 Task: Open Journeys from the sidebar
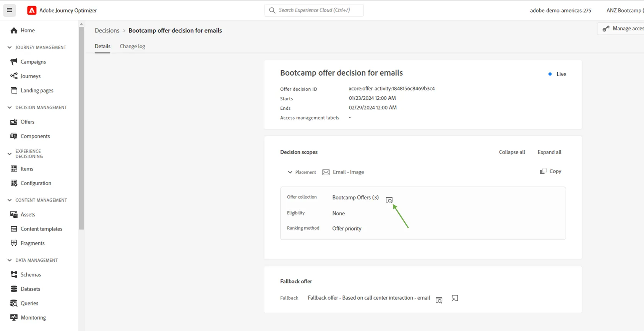pos(31,76)
